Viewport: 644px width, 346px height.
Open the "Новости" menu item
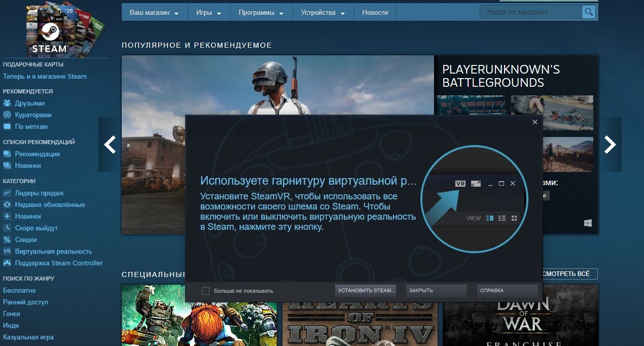click(375, 12)
